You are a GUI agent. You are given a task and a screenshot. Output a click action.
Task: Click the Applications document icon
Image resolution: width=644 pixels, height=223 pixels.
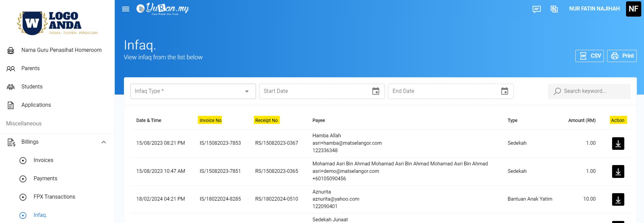coord(11,105)
